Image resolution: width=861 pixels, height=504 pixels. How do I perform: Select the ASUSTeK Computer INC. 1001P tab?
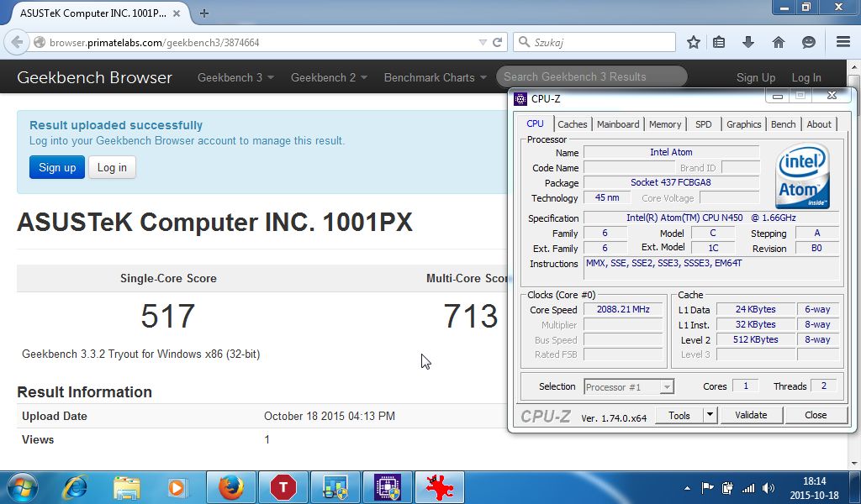(93, 13)
